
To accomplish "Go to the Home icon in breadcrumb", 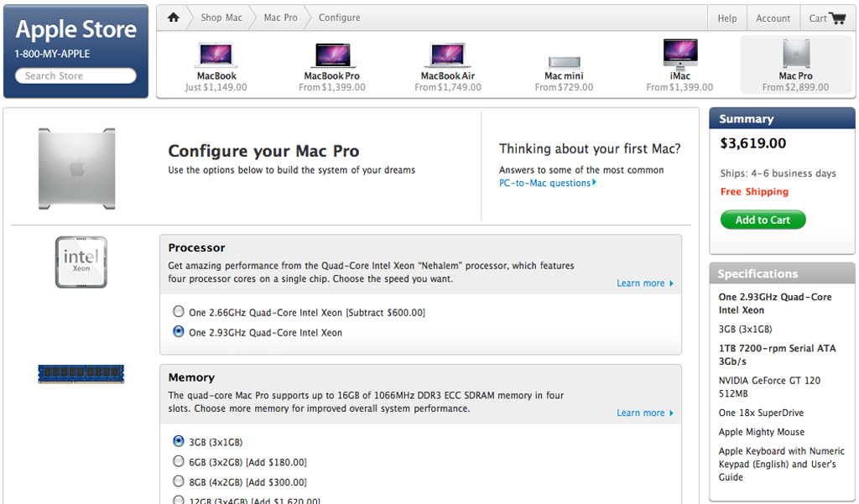I will (174, 18).
